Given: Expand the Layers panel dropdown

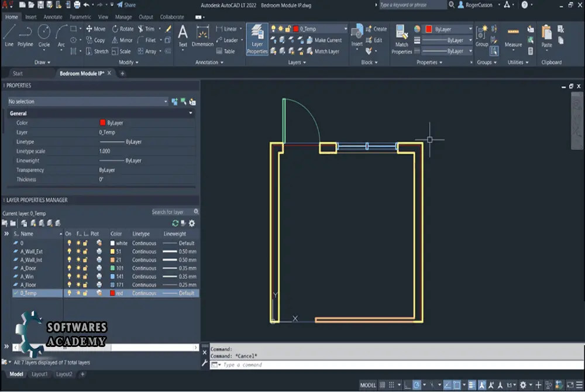Looking at the screenshot, I should point(297,62).
